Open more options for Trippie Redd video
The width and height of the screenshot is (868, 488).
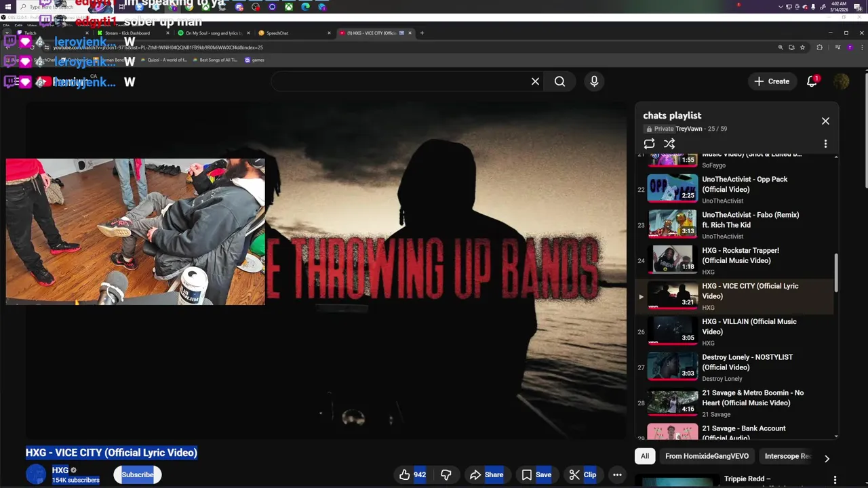point(835,479)
